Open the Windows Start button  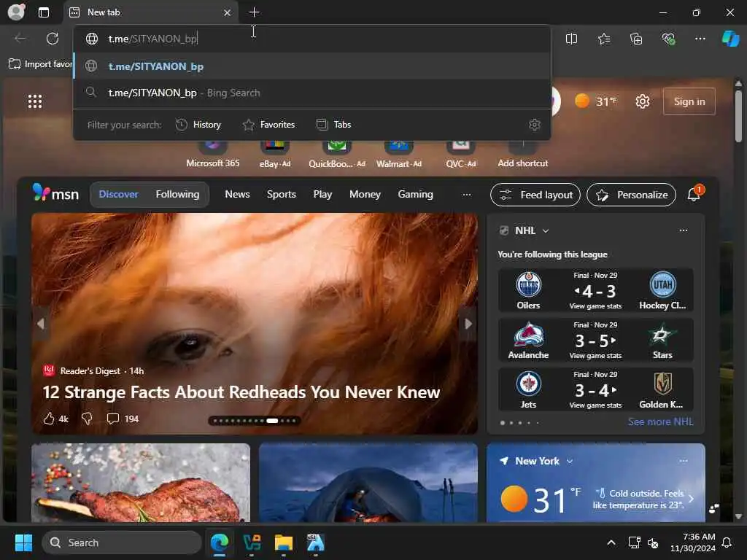23,542
